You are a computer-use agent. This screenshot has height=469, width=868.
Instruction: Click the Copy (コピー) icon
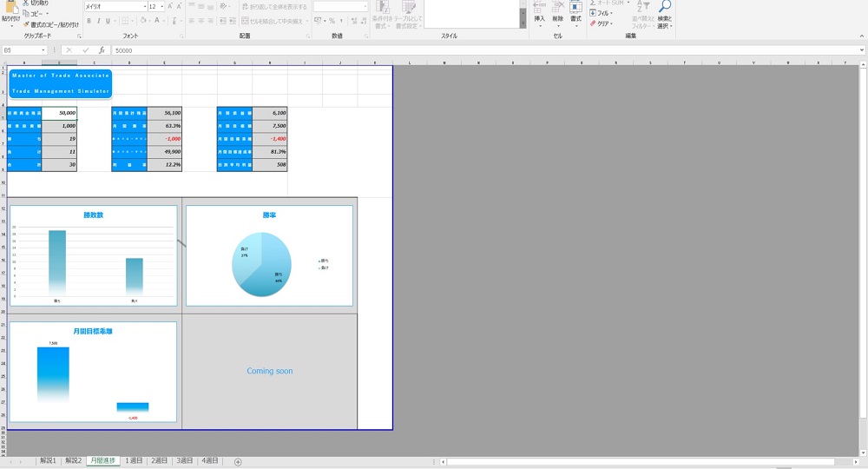coord(26,13)
